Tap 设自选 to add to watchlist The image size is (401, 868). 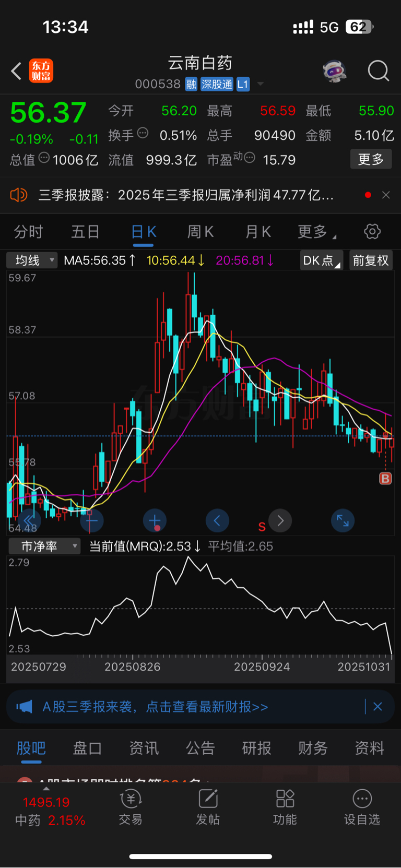tap(362, 807)
